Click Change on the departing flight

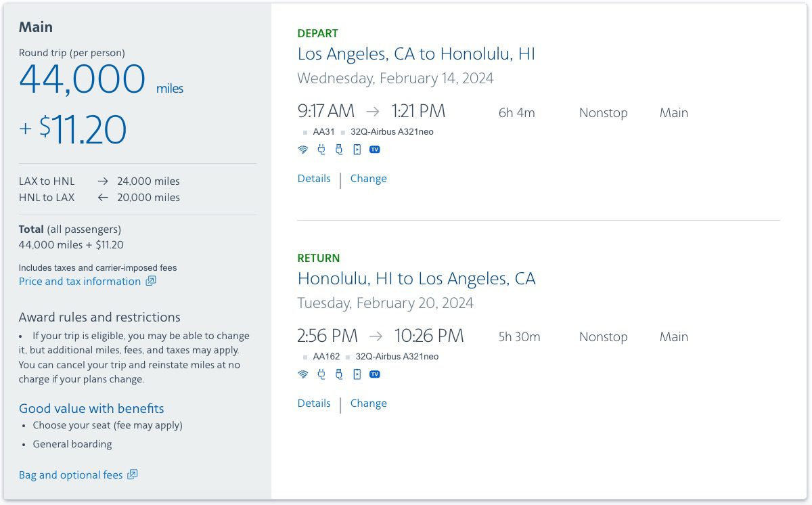[x=368, y=178]
